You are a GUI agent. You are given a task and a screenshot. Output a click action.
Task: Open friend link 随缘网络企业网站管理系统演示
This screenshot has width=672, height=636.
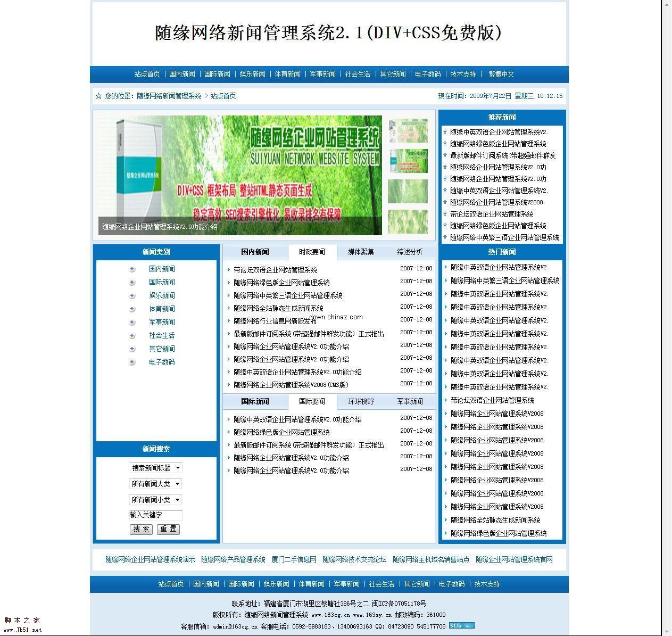(x=150, y=559)
